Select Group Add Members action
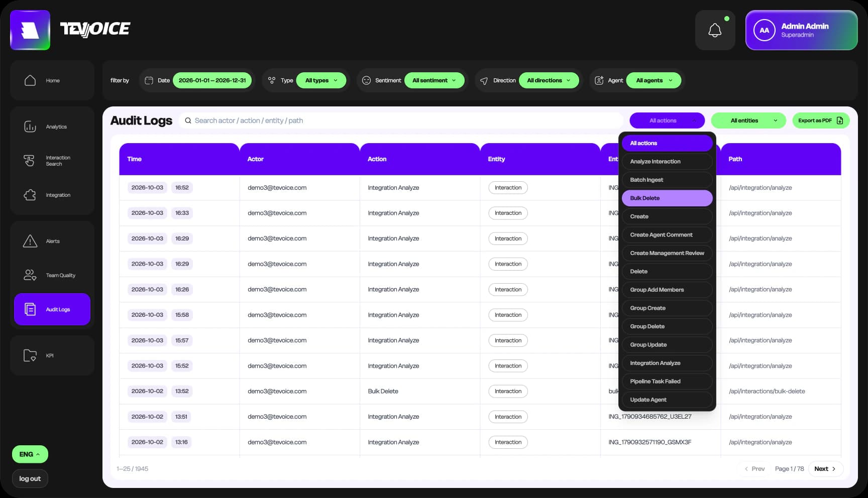The width and height of the screenshot is (868, 498). pyautogui.click(x=667, y=290)
